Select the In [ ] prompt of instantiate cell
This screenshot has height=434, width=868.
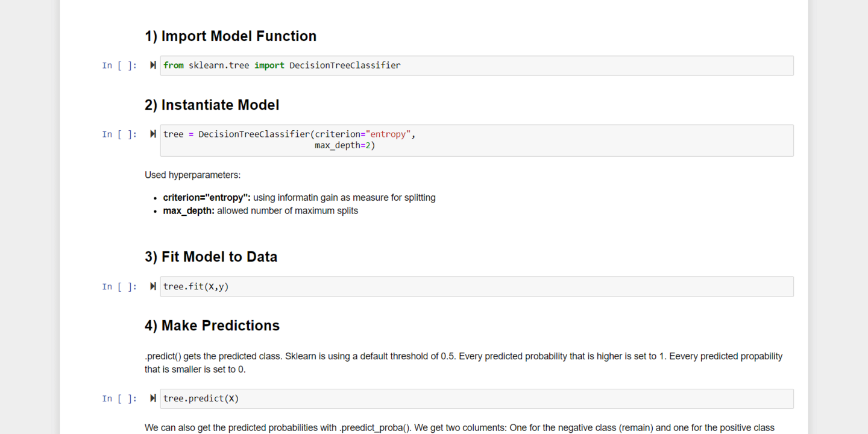[119, 134]
